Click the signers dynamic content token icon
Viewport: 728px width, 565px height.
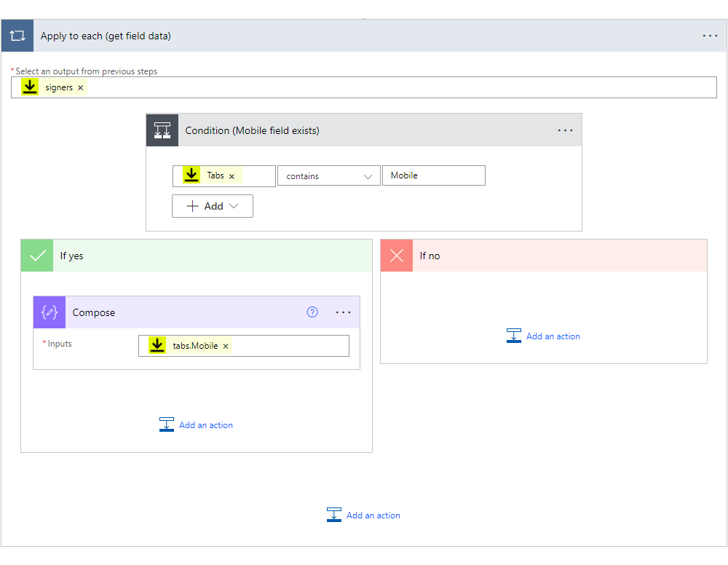click(x=29, y=87)
